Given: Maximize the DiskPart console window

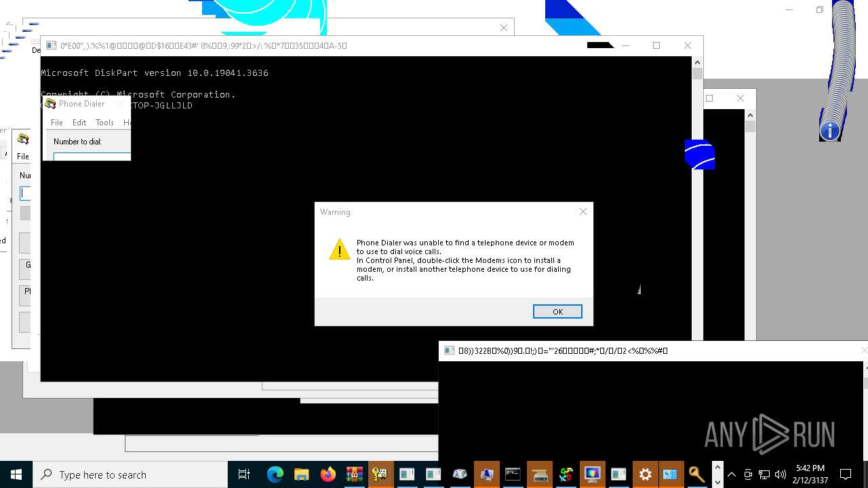Looking at the screenshot, I should pos(656,45).
